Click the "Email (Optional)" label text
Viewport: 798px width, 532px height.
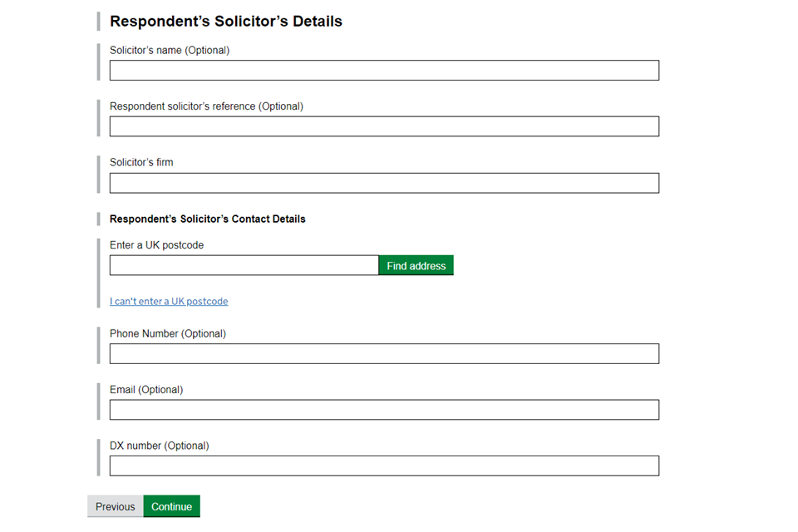coord(146,389)
